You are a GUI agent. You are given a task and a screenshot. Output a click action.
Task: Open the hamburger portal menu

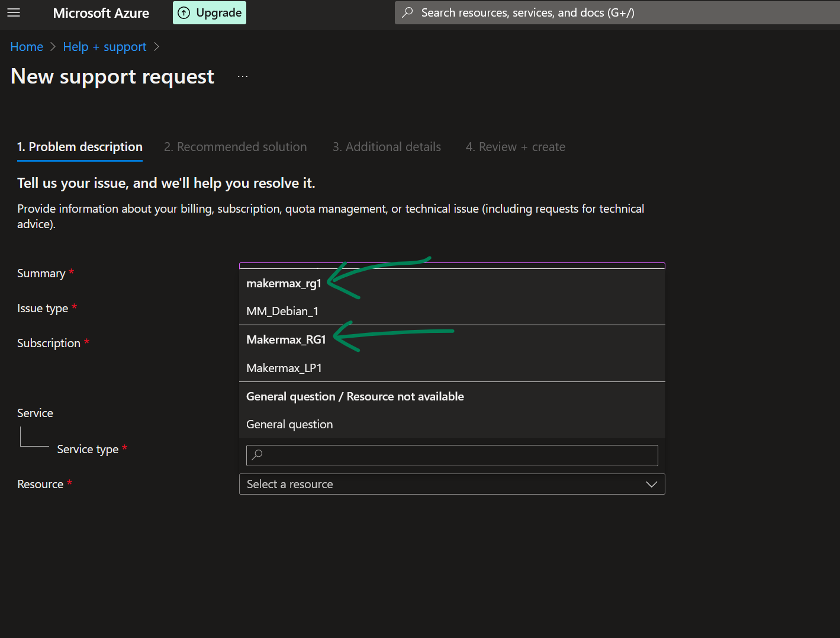tap(14, 12)
